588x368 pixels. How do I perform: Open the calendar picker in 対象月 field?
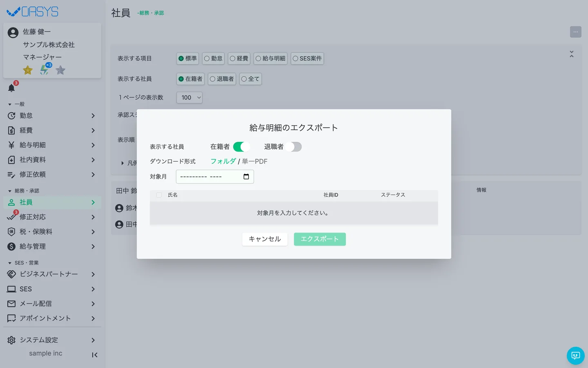click(246, 177)
